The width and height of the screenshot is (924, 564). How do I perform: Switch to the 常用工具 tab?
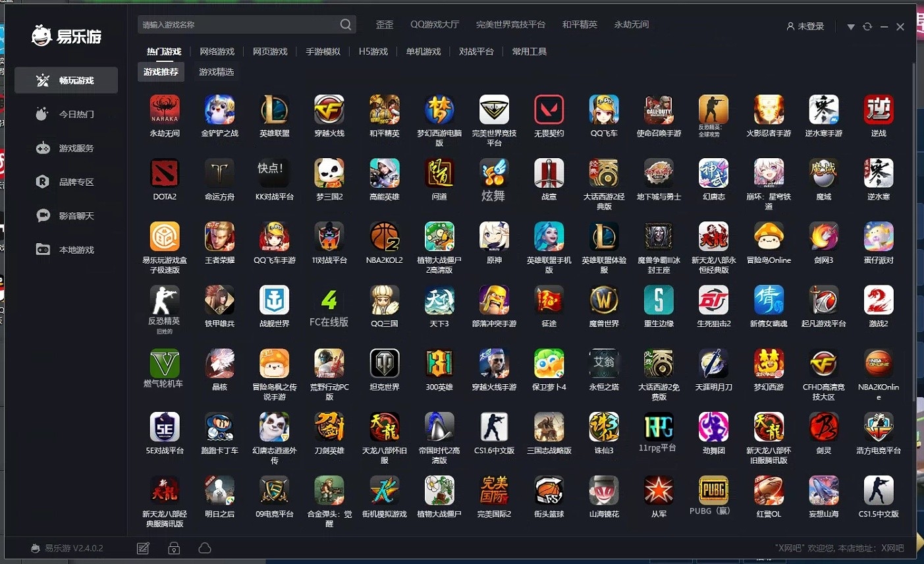530,51
